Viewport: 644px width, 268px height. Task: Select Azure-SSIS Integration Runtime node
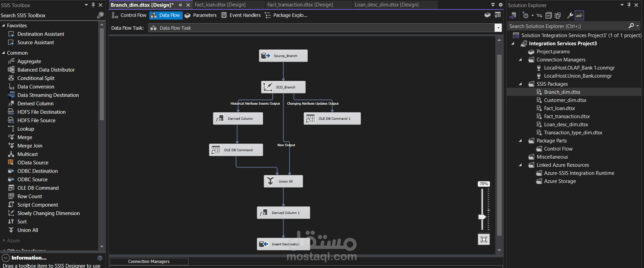(579, 173)
